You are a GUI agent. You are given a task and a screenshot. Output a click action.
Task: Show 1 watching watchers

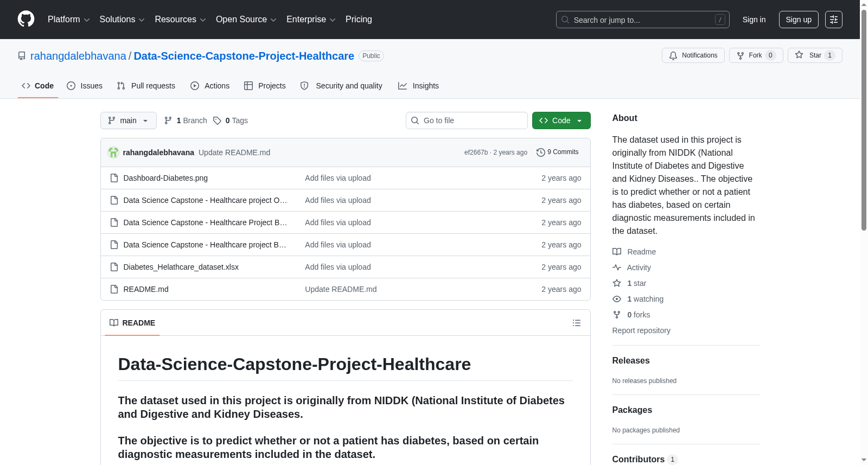tap(645, 299)
